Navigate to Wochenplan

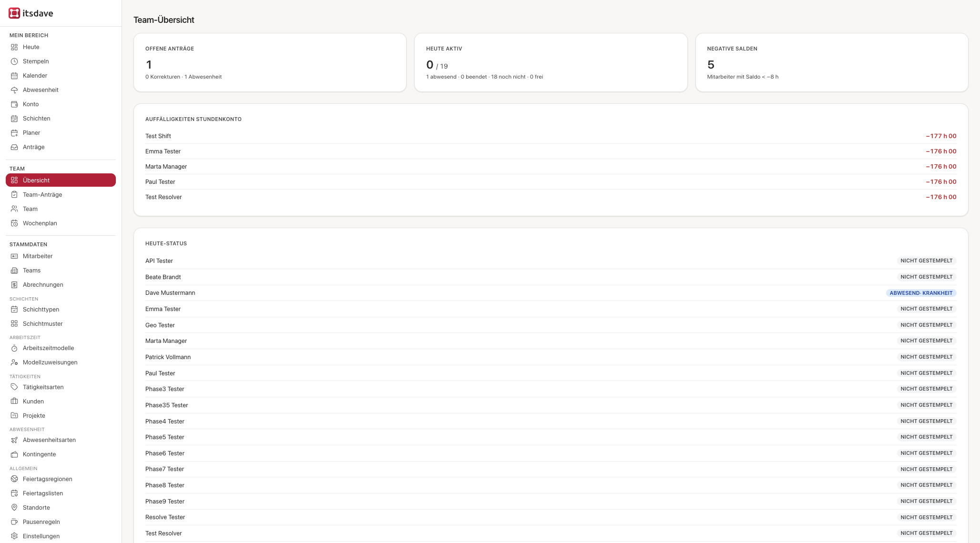point(61,223)
